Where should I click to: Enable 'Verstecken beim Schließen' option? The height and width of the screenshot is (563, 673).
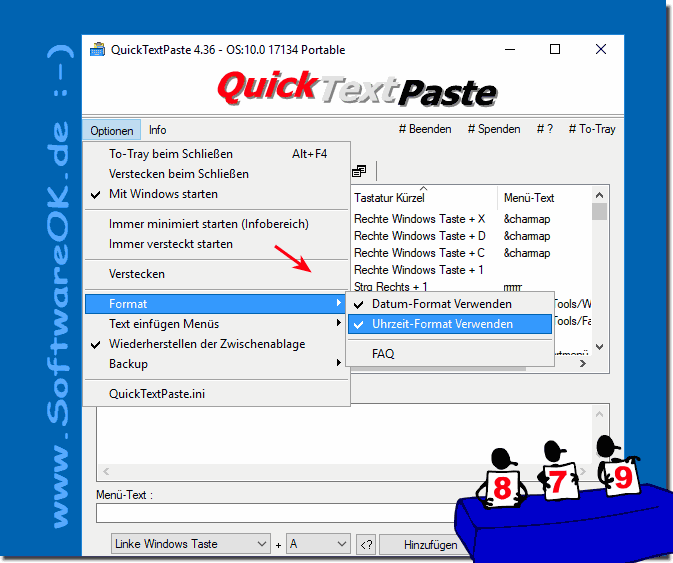217,174
